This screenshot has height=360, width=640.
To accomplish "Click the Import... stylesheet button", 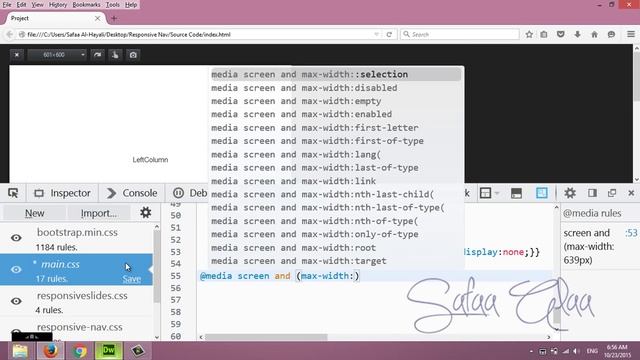I will point(99,213).
